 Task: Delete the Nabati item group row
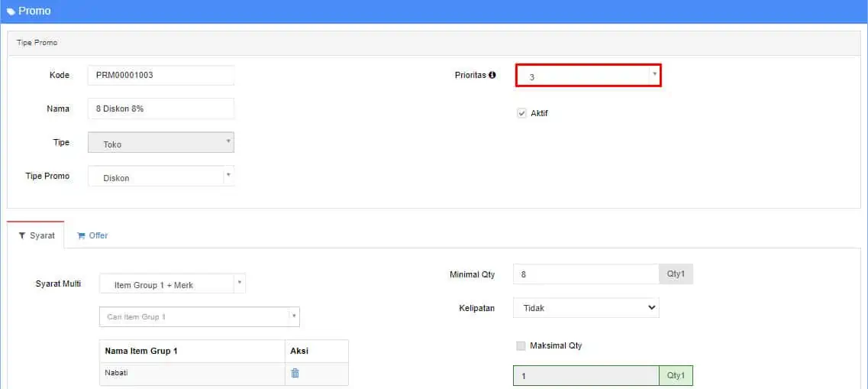pyautogui.click(x=295, y=374)
